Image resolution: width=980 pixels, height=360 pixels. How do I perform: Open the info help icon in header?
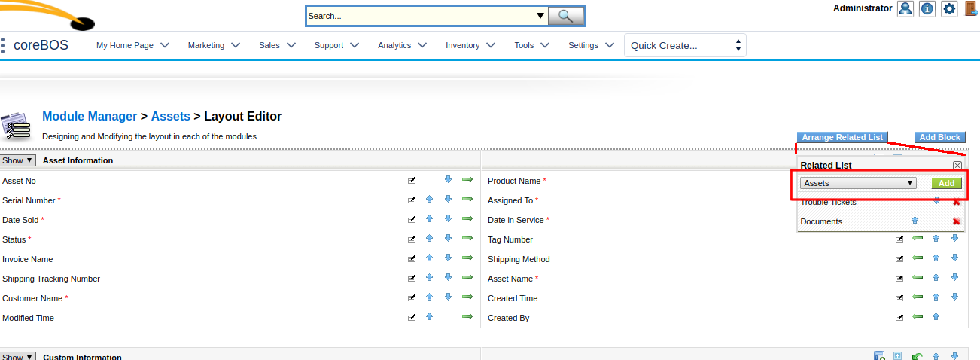(x=927, y=9)
